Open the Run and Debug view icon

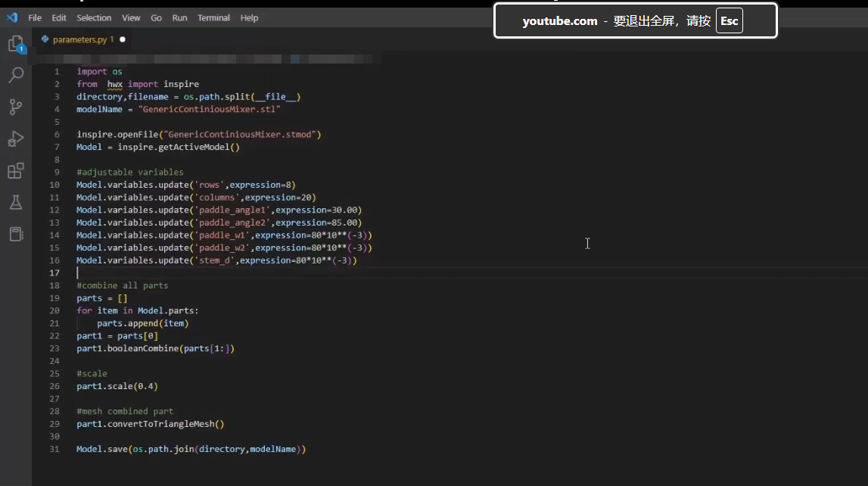[x=16, y=139]
